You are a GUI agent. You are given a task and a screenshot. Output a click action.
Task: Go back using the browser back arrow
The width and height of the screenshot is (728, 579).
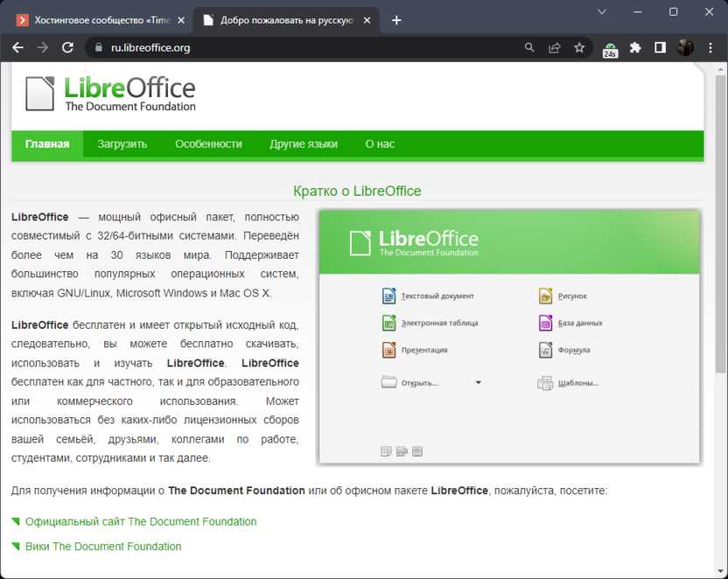[x=17, y=47]
